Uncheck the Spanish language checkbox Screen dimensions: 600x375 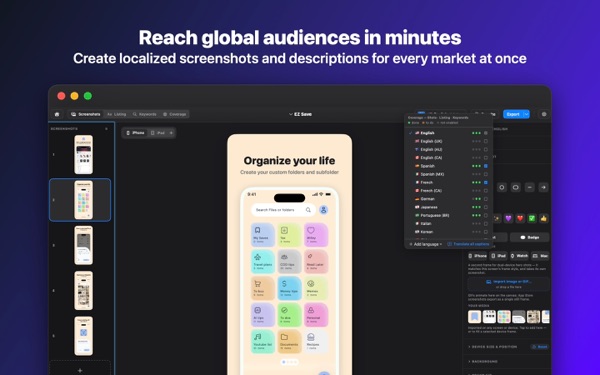pyautogui.click(x=486, y=166)
